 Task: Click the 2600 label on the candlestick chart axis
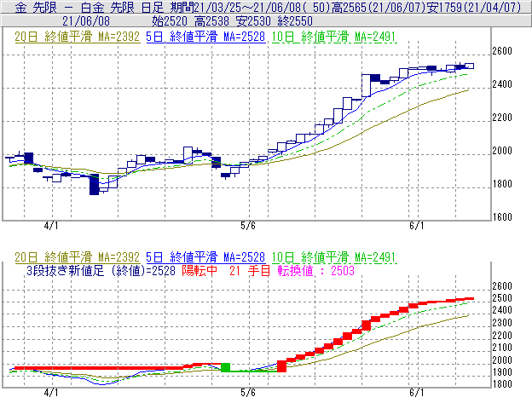coord(502,51)
